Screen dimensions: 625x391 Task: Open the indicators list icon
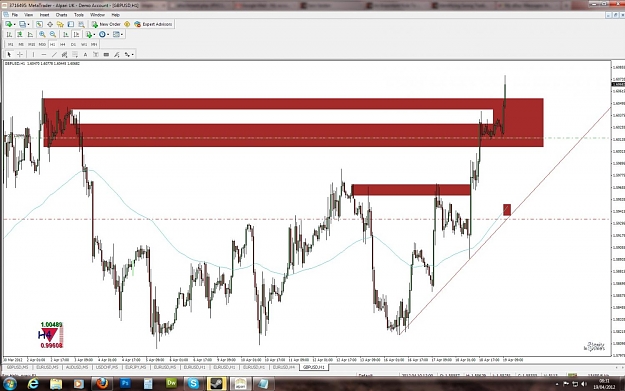88,34
